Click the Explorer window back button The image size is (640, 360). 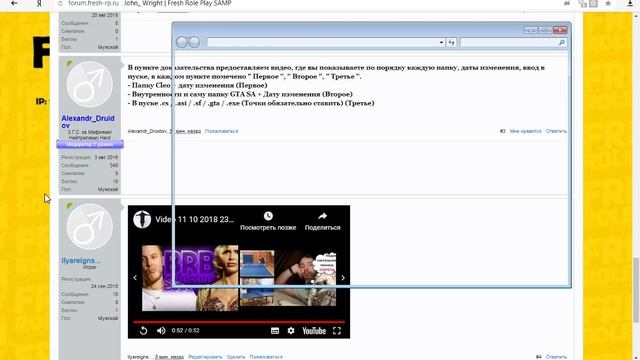tap(182, 42)
